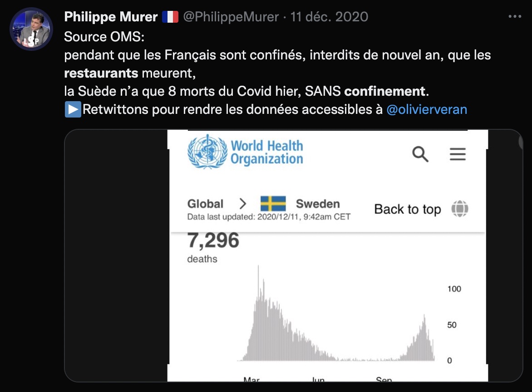Viewport: 532px width, 392px height.
Task: Click the 7,296 deaths figure
Action: point(213,240)
